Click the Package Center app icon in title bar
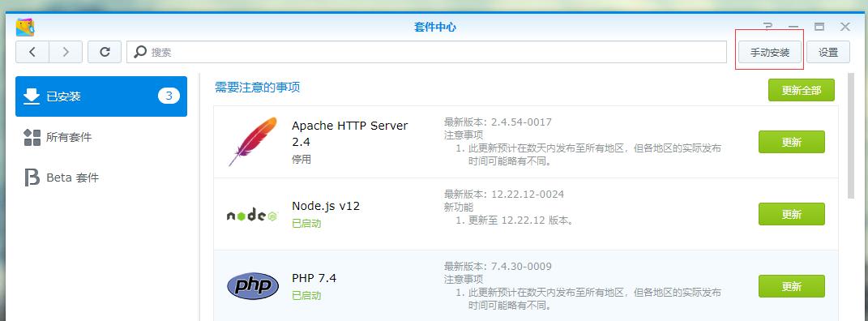 pos(25,27)
